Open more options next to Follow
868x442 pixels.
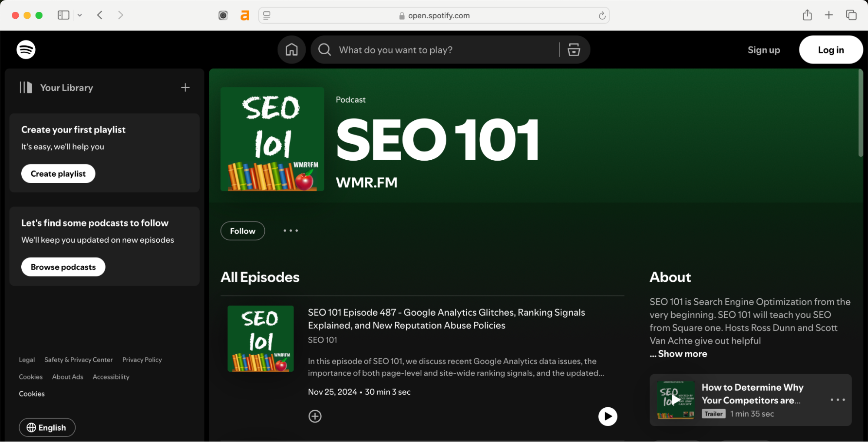coord(291,231)
